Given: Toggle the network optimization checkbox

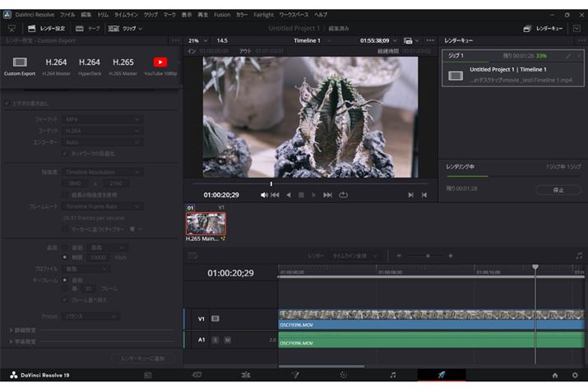Looking at the screenshot, I should (x=66, y=153).
